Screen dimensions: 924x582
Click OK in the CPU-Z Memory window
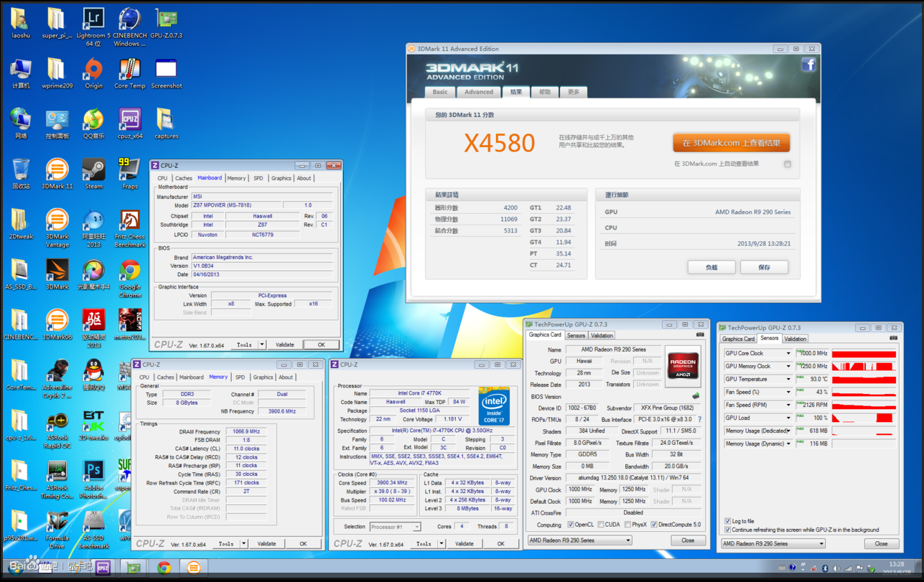(x=303, y=544)
